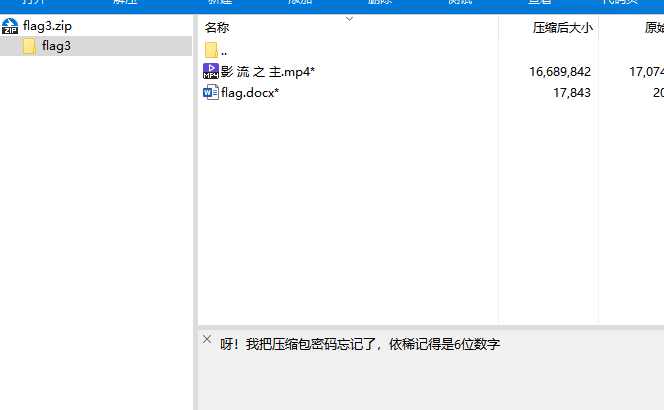Click the archive comment text about password
This screenshot has width=664, height=410.
[x=360, y=344]
